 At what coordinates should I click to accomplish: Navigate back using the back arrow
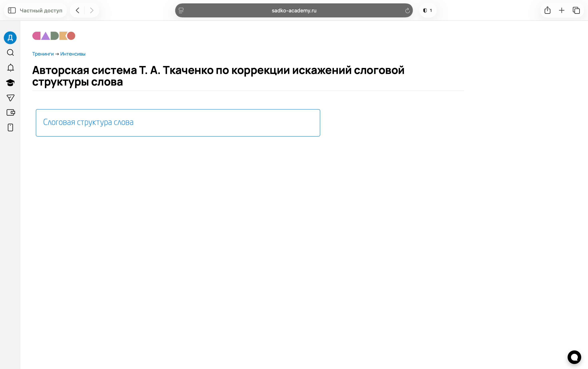coord(77,10)
